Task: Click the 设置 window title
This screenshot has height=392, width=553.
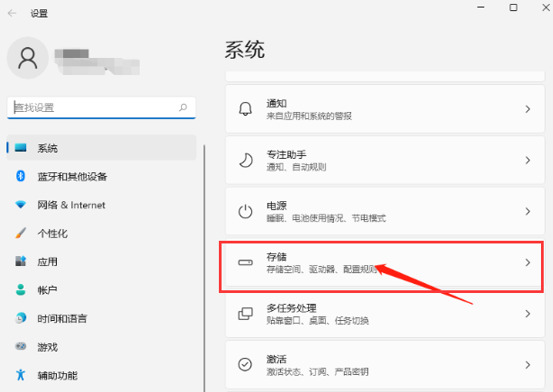Action: tap(39, 13)
